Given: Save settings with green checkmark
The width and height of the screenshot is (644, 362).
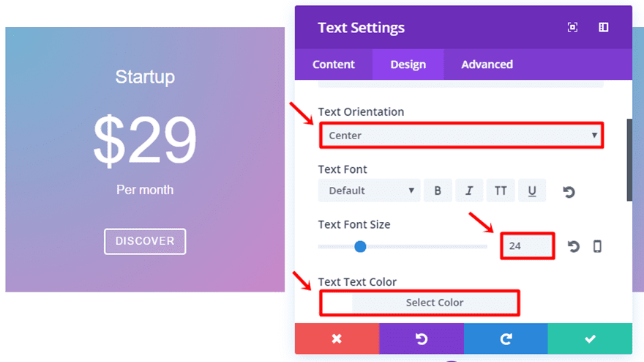Looking at the screenshot, I should click(590, 339).
